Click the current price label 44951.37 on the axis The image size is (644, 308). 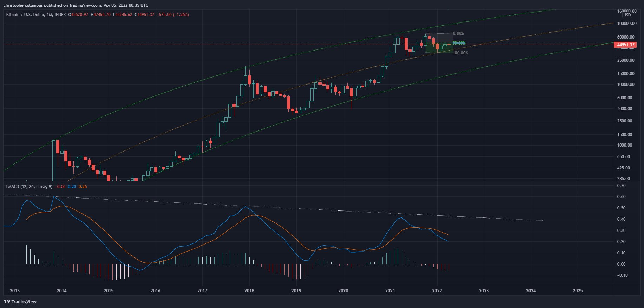tap(626, 45)
